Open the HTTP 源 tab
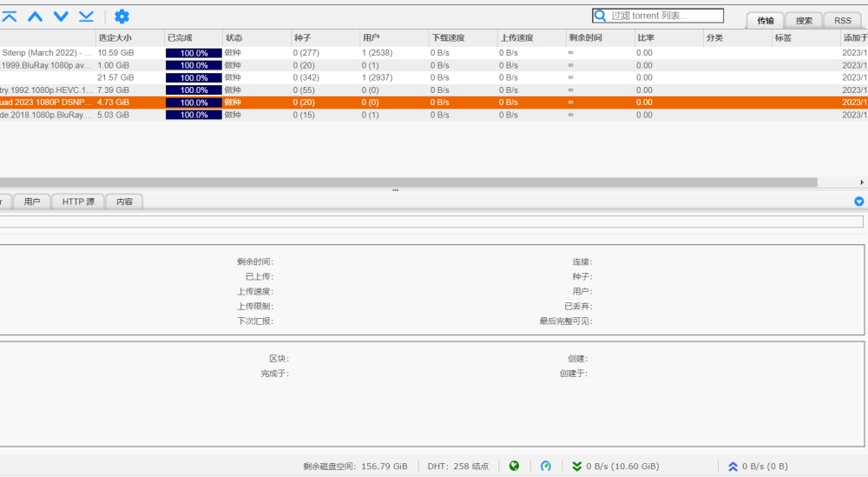The image size is (868, 477). [x=78, y=202]
